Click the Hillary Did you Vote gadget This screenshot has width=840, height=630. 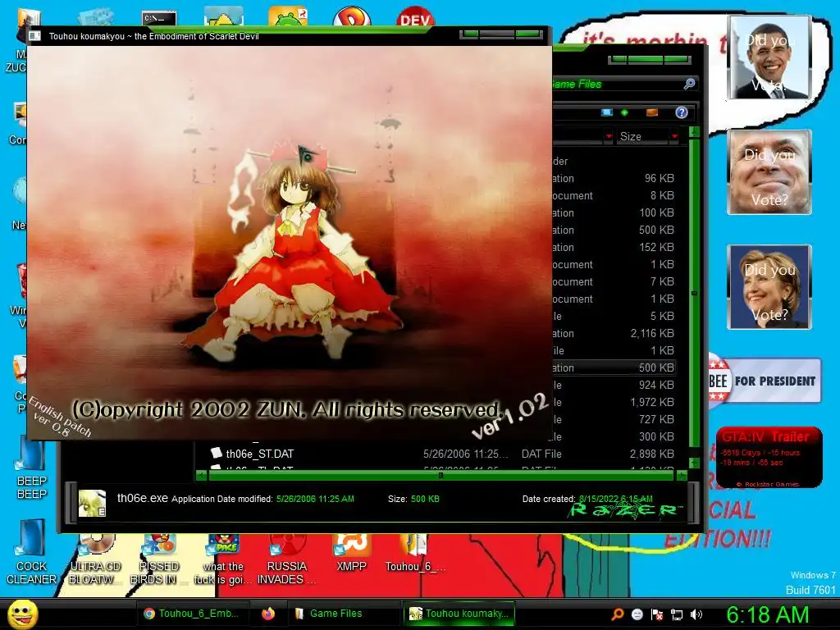769,286
